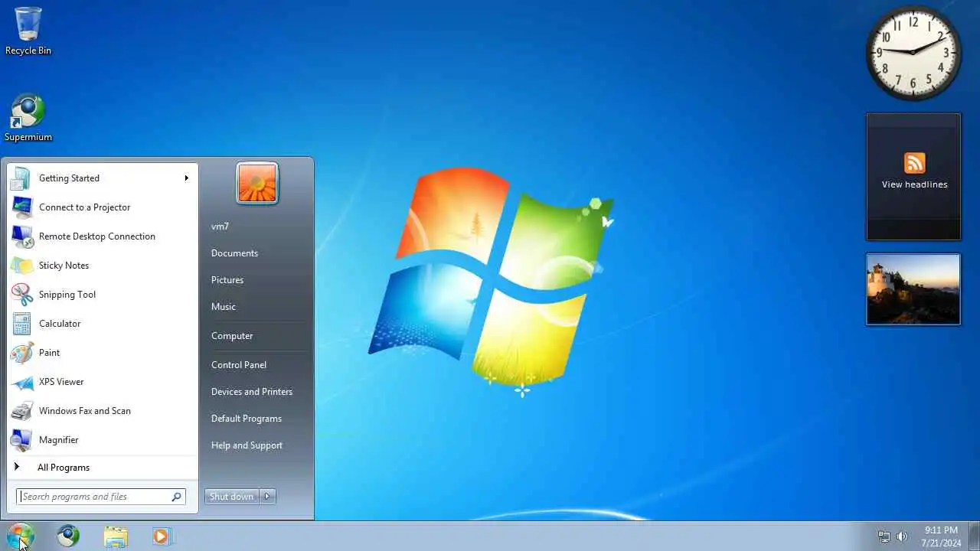
Task: Click the Paint entry text
Action: point(50,353)
